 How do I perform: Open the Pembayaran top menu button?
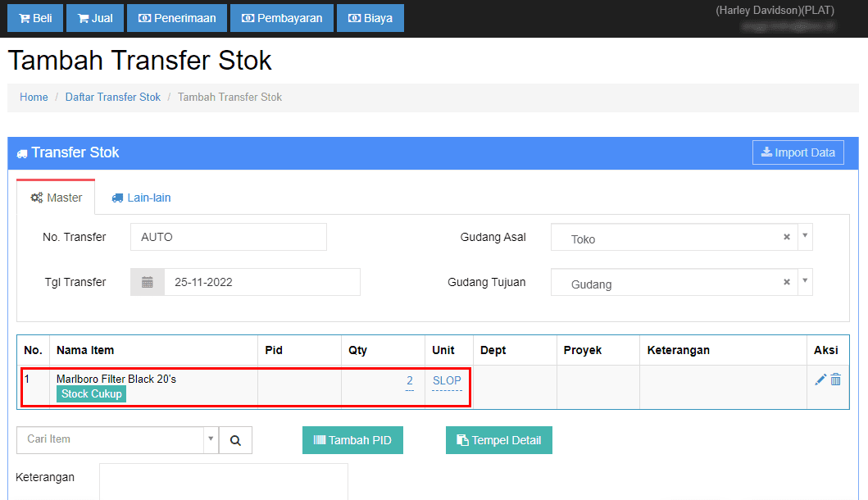point(282,18)
